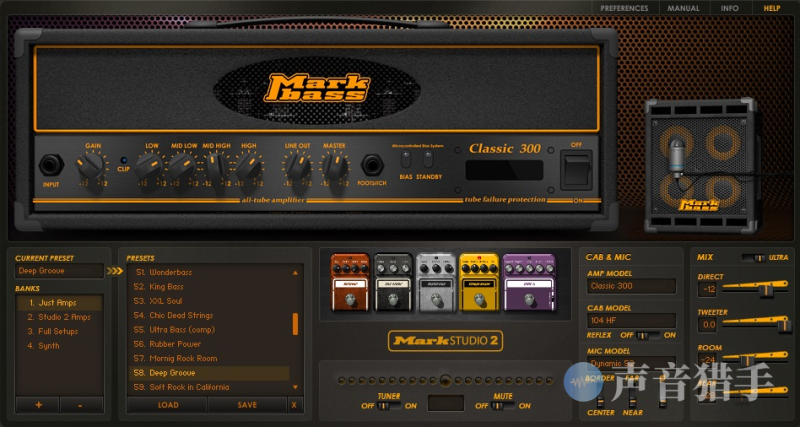
Task: Click the X button next to SAVE
Action: [x=294, y=405]
